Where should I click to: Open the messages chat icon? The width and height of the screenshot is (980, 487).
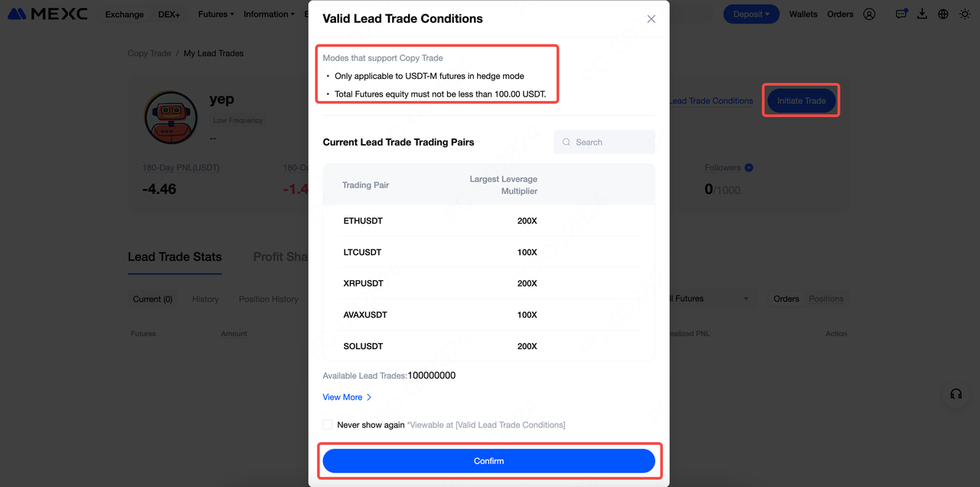[x=901, y=14]
